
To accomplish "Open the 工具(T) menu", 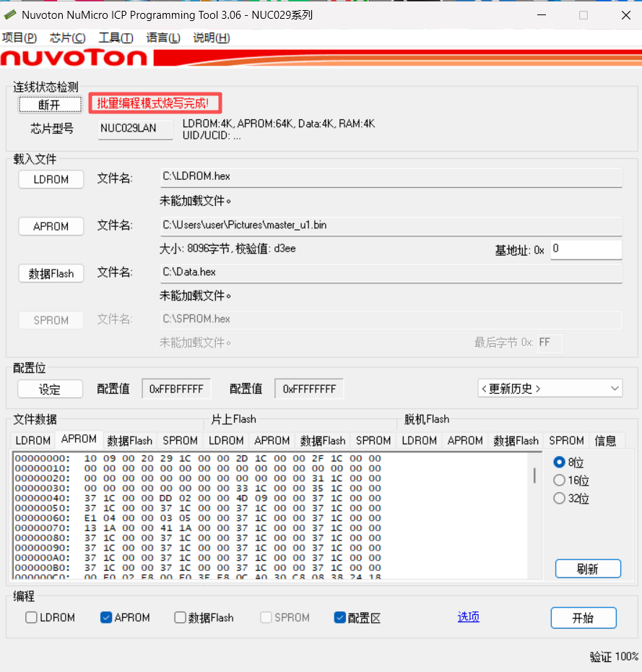I will [x=116, y=38].
